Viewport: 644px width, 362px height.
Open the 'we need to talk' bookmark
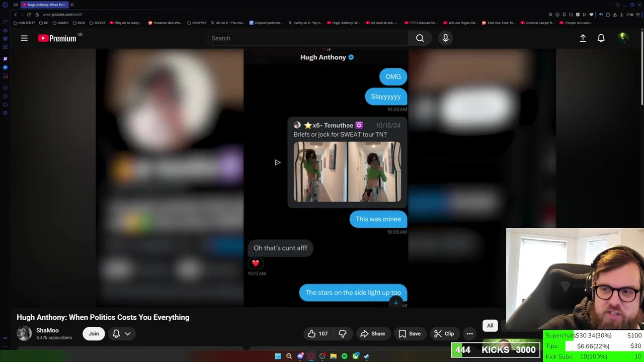point(381,23)
